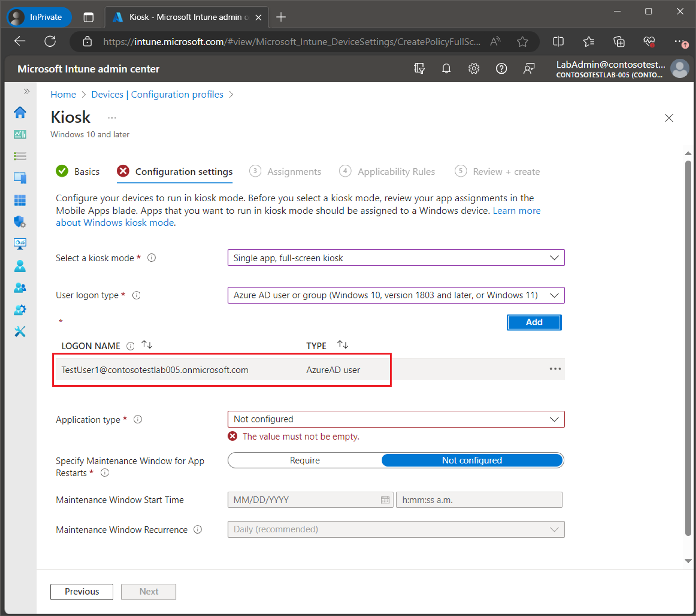Open Maintenance Window Recurrence dropdown
The width and height of the screenshot is (696, 616).
[396, 530]
